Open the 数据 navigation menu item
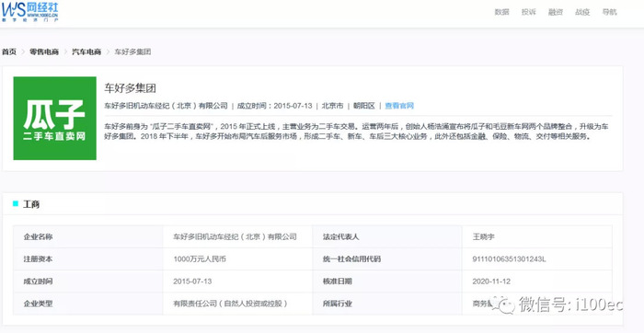 pyautogui.click(x=501, y=12)
